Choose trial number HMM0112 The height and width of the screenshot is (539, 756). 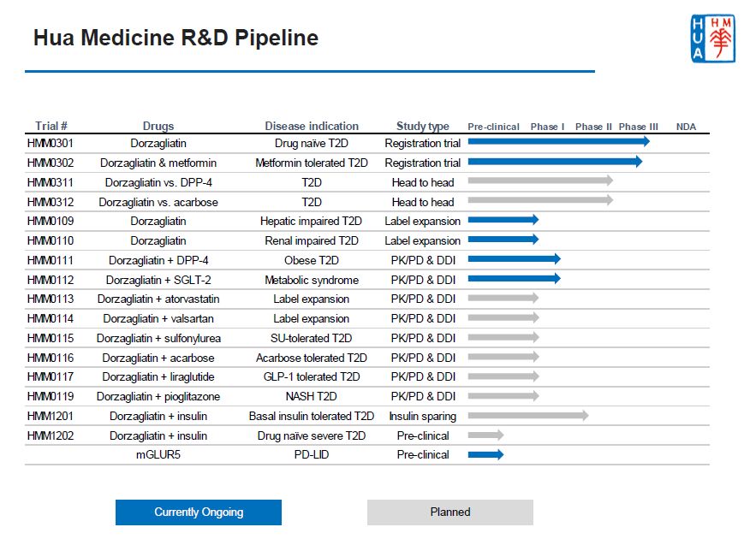coord(51,280)
